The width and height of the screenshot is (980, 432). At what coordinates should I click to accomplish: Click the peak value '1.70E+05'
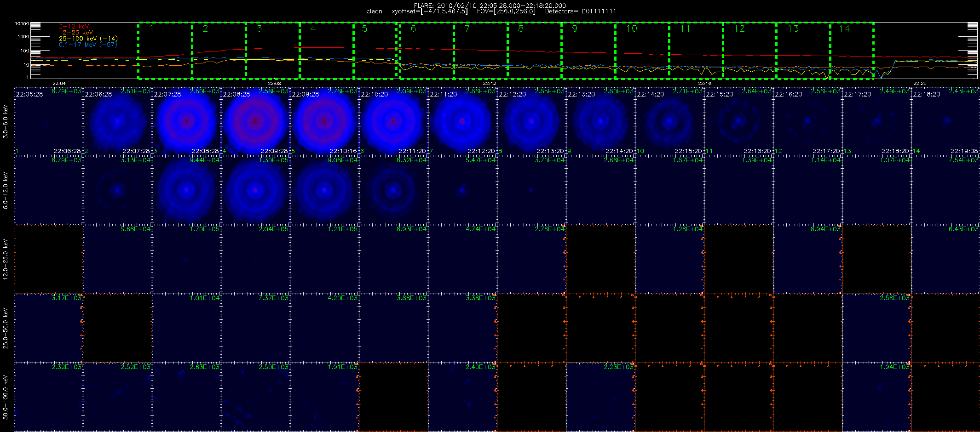coord(205,229)
